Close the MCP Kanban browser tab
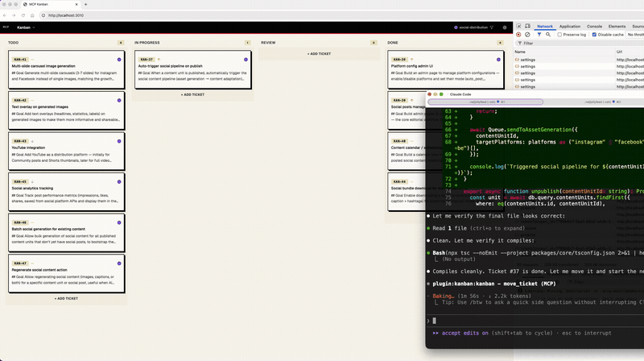The image size is (644, 361). point(76,4)
